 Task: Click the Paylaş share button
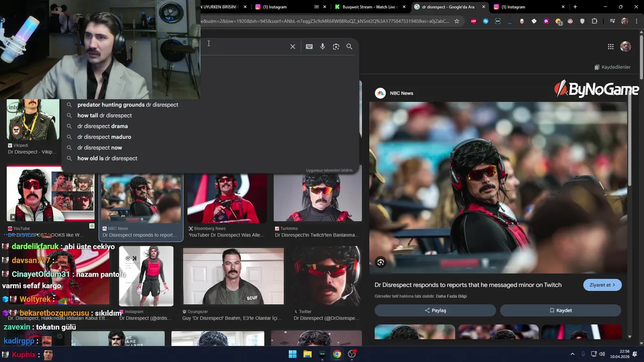point(435,310)
